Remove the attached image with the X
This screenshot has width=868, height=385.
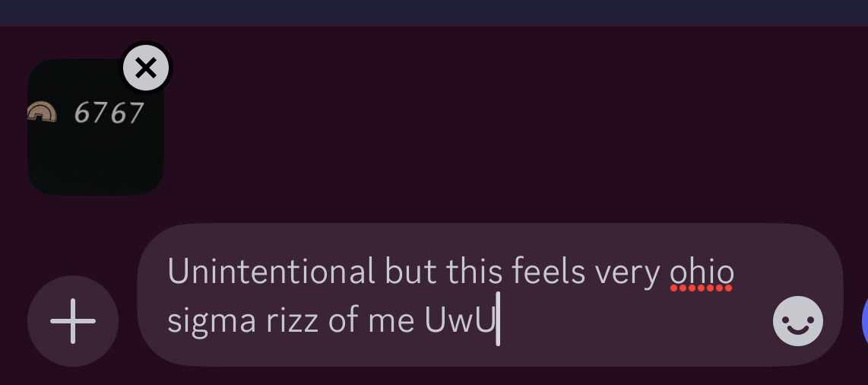(x=146, y=68)
